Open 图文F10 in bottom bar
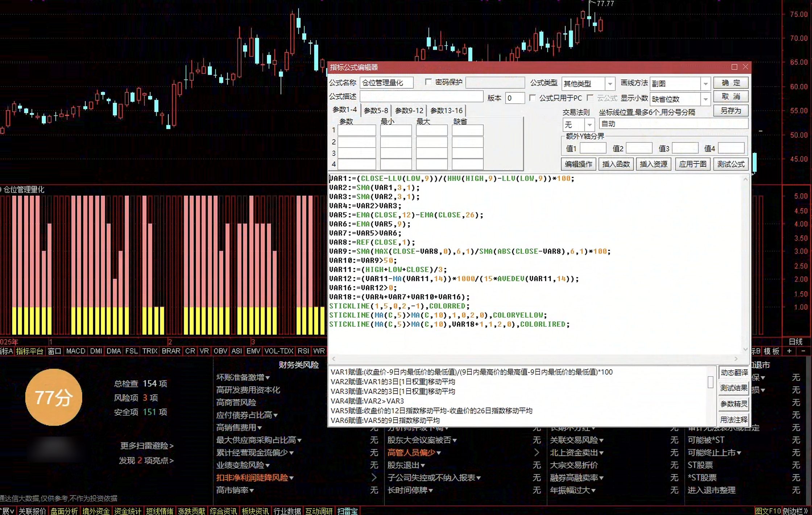This screenshot has width=812, height=515. click(768, 511)
